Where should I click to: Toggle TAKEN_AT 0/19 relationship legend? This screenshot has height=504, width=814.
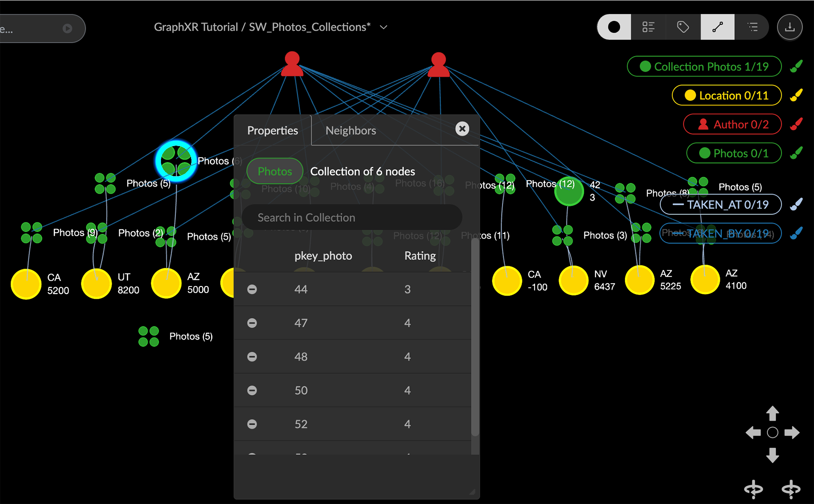click(x=721, y=205)
